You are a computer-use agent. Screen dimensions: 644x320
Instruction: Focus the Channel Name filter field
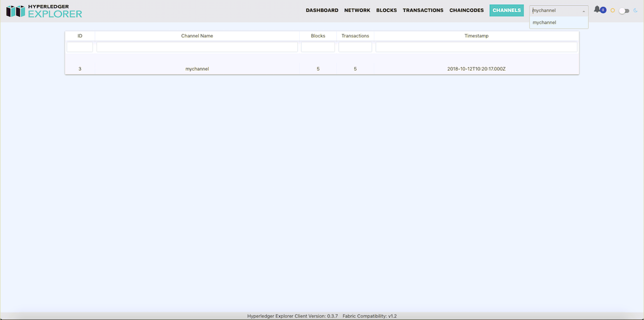pyautogui.click(x=197, y=47)
